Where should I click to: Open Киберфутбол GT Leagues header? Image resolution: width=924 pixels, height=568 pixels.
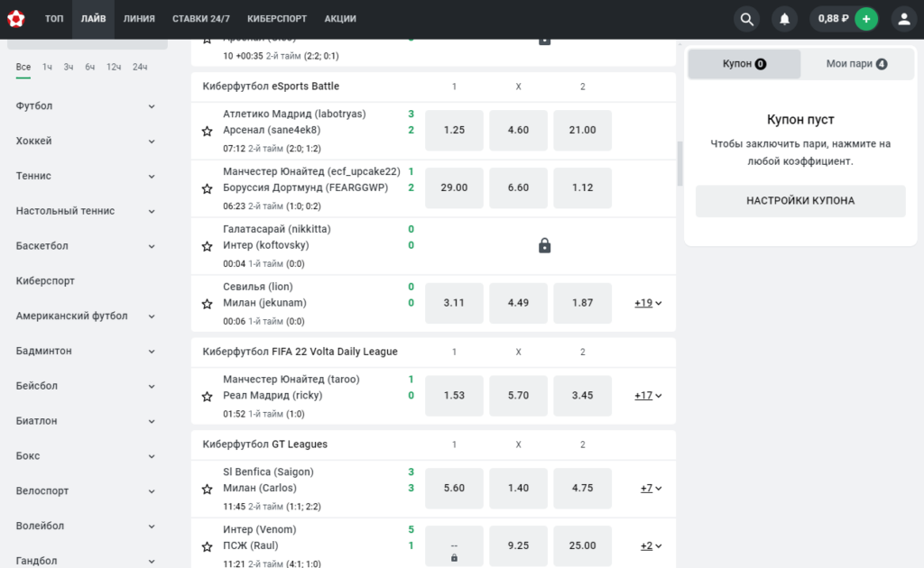pos(265,444)
